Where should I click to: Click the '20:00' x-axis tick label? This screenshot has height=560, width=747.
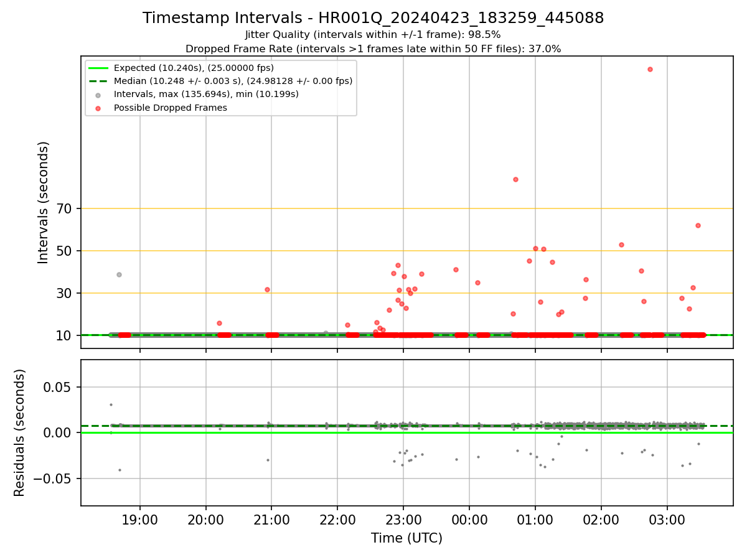(x=205, y=520)
